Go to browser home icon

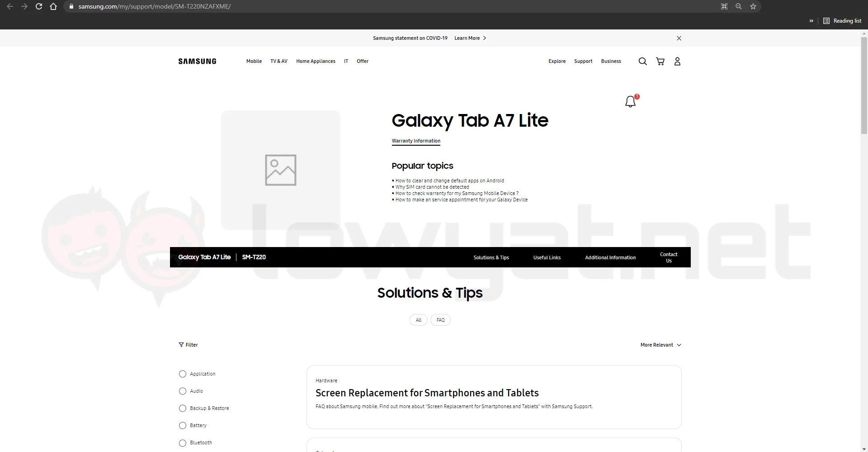(x=53, y=6)
